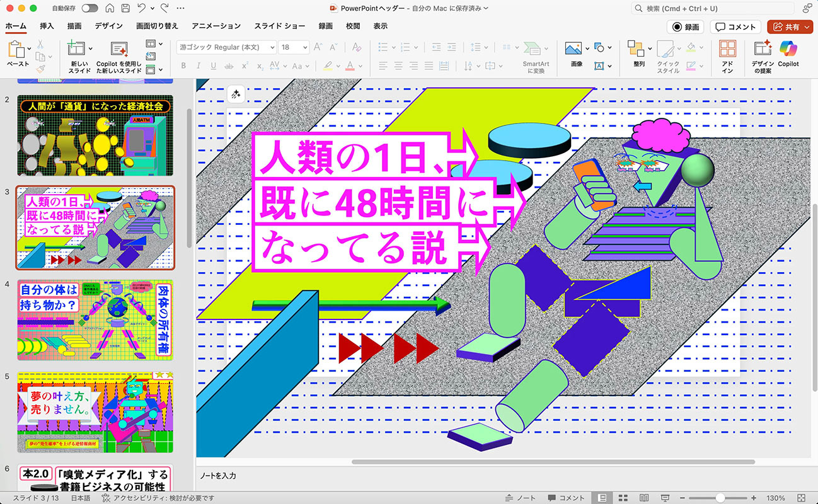Toggle Strikethrough formatting
Viewport: 818px width, 504px height.
(229, 66)
